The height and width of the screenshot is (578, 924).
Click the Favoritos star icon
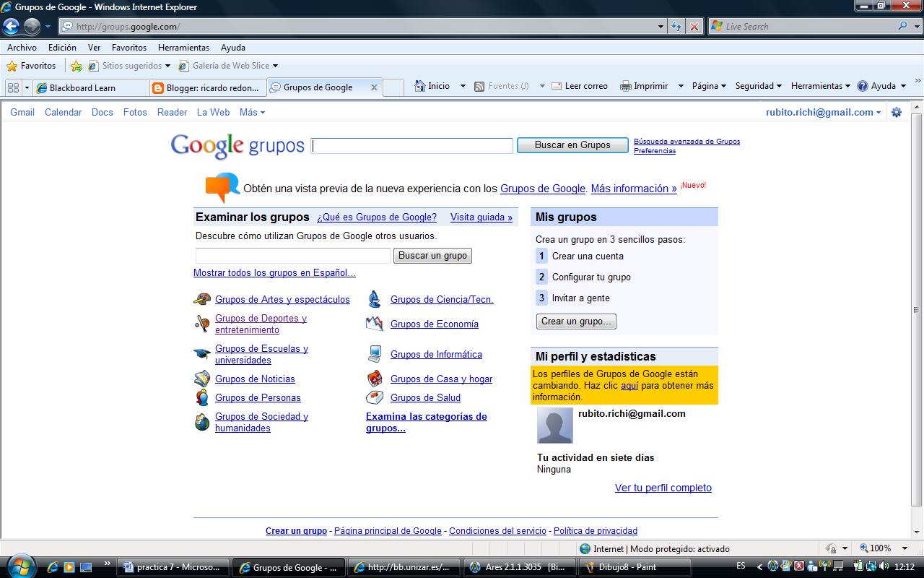point(12,65)
